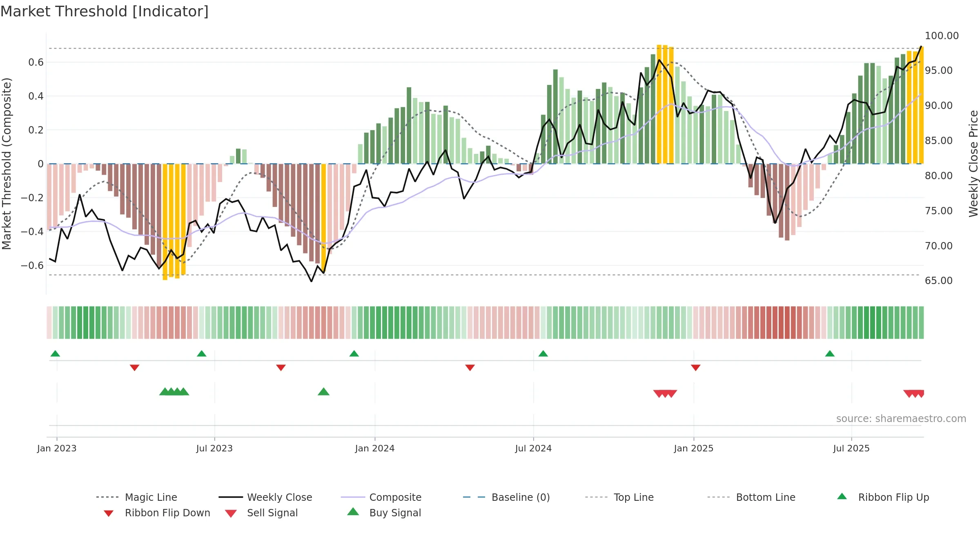Click the 85.00 price axis label
Screen dimensions: 980x551
pyautogui.click(x=939, y=140)
